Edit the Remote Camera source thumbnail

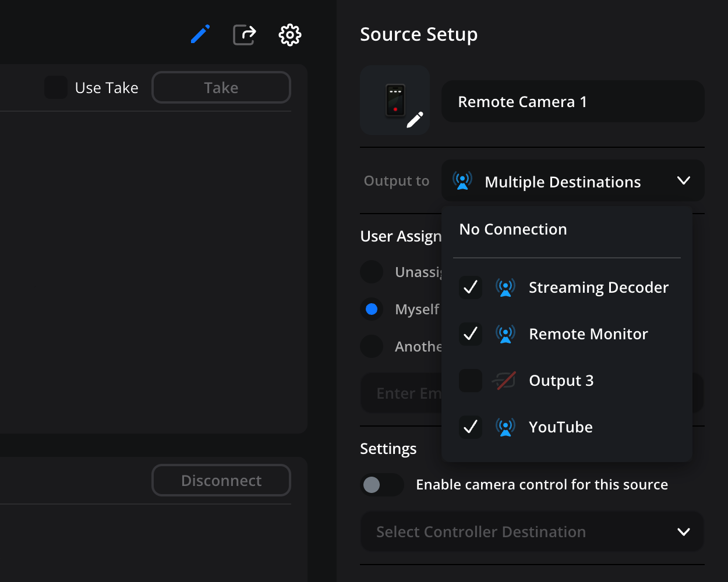(395, 100)
